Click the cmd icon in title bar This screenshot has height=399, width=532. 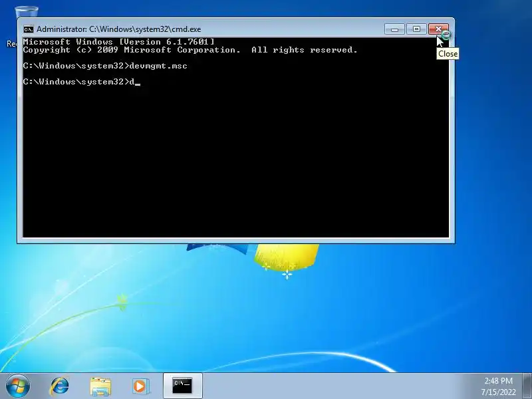(29, 29)
